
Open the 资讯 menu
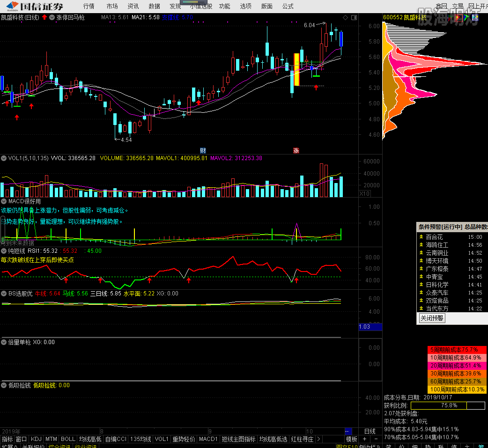[133, 6]
